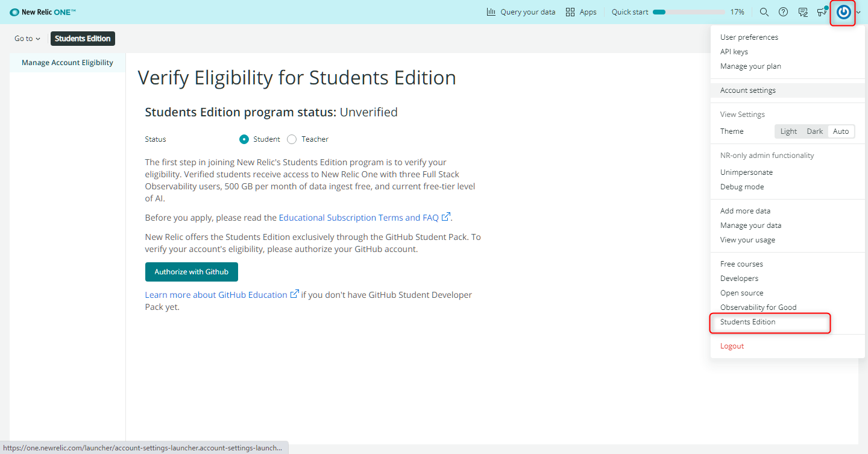Open the feedback chat icon

(x=803, y=12)
